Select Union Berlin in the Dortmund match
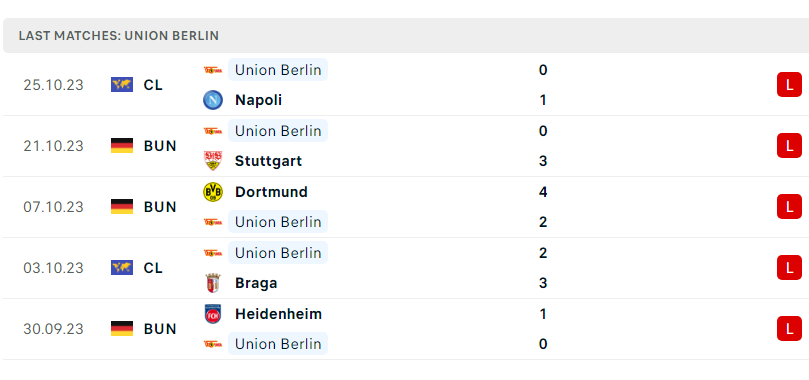 278,222
